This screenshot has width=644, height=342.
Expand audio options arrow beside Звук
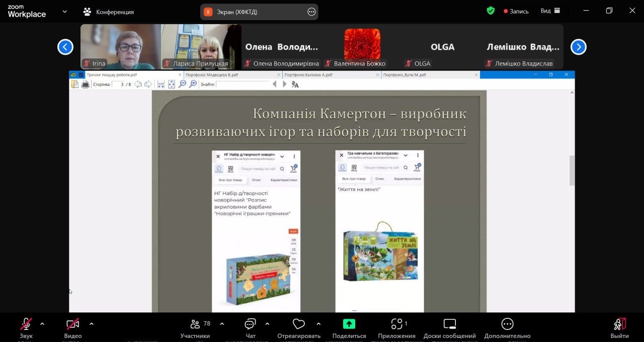tap(42, 324)
